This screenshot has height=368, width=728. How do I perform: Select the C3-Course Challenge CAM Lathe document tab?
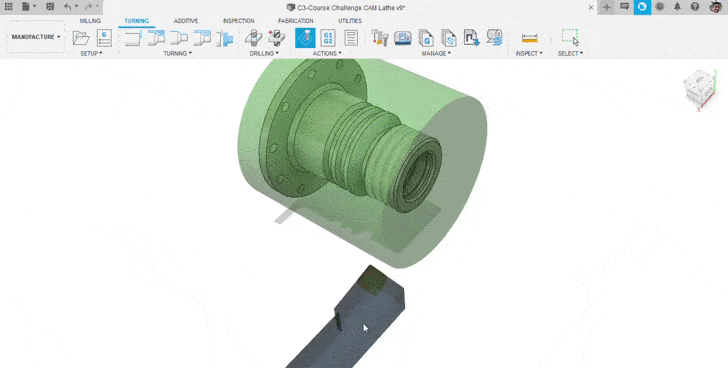[346, 7]
